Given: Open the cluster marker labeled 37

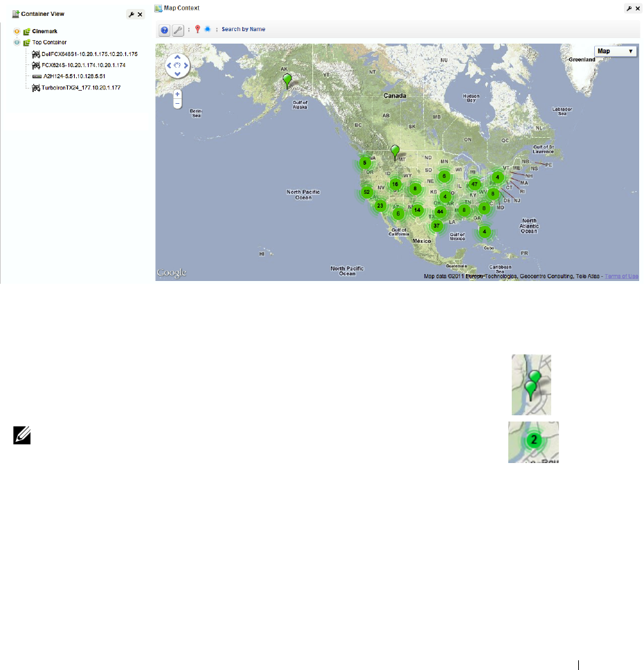Looking at the screenshot, I should tap(436, 226).
